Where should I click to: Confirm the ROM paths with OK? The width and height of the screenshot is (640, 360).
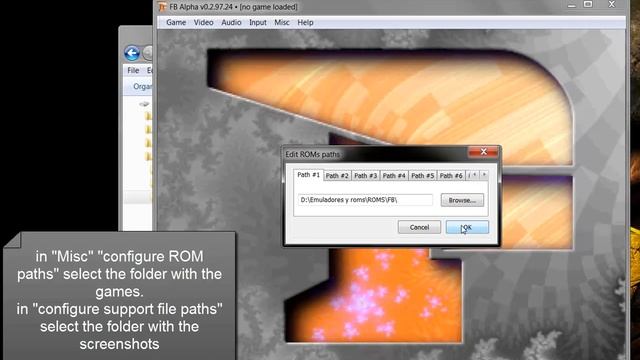click(467, 227)
